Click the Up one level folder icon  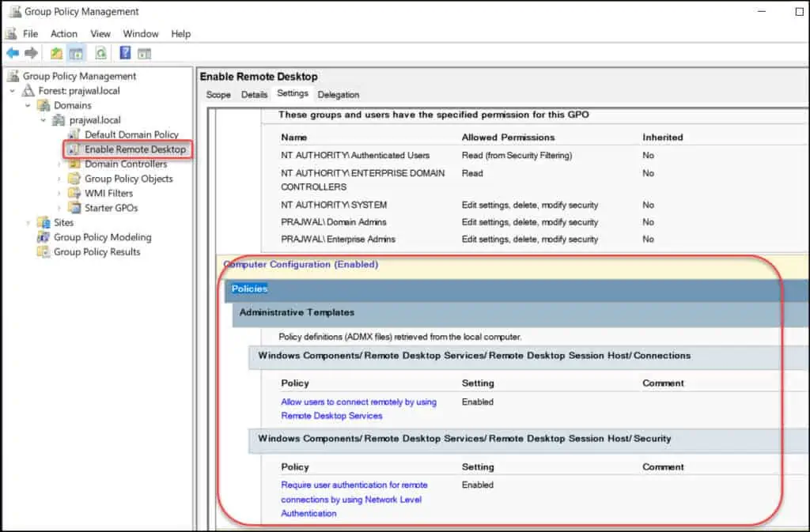pyautogui.click(x=56, y=53)
